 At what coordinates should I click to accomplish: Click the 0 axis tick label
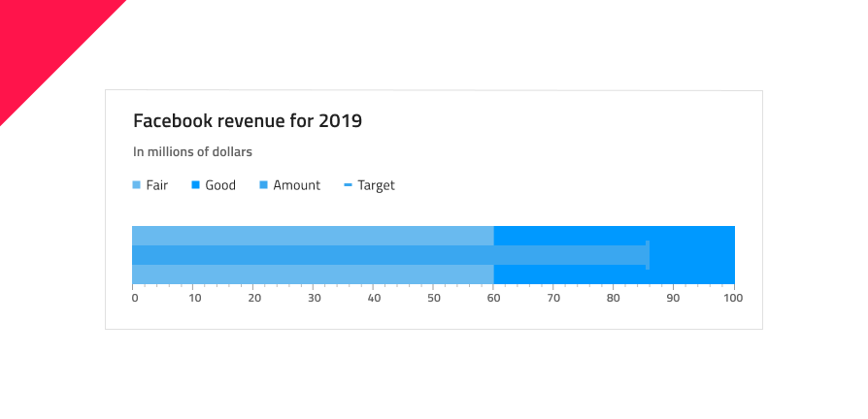pyautogui.click(x=135, y=299)
